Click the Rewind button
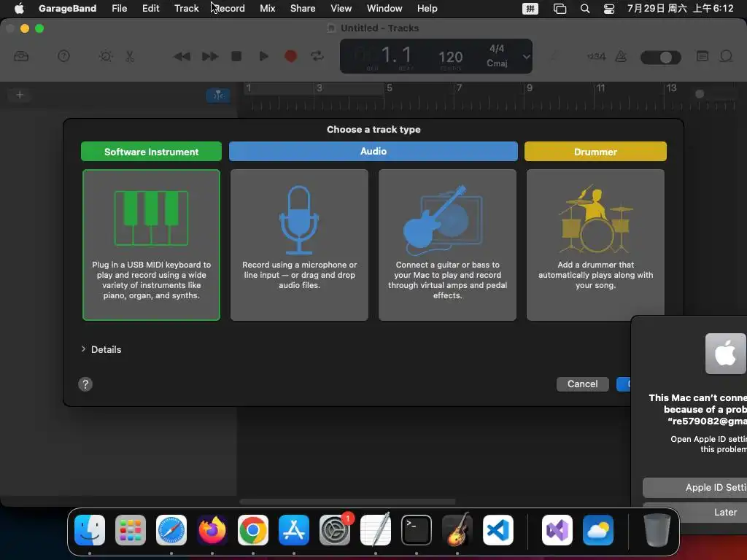Screen dimensions: 747x560 point(182,57)
